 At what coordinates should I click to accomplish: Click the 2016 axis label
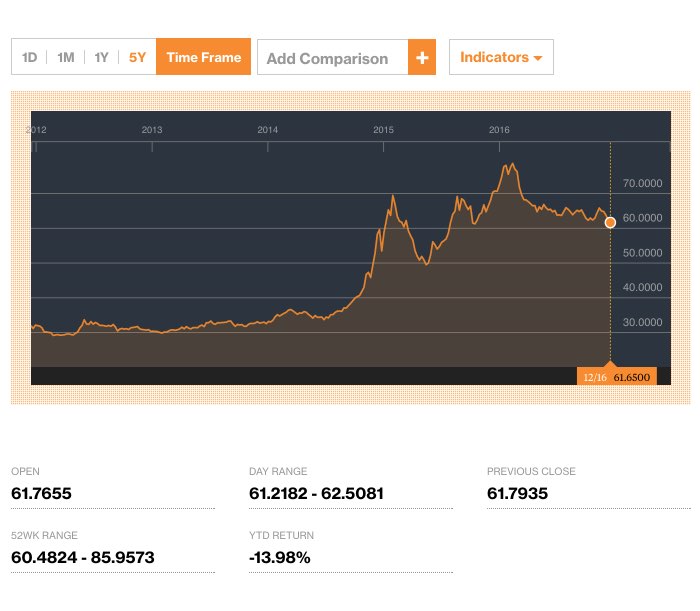click(x=499, y=130)
